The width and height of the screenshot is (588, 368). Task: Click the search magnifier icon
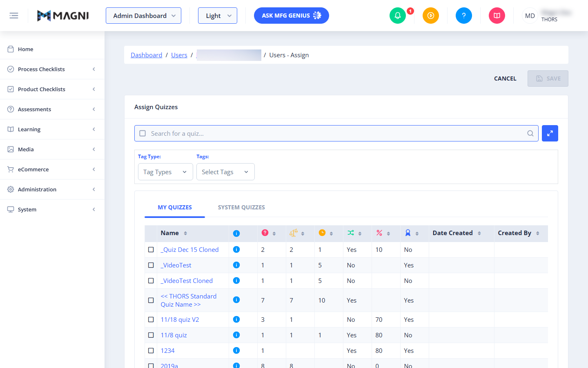tap(530, 133)
